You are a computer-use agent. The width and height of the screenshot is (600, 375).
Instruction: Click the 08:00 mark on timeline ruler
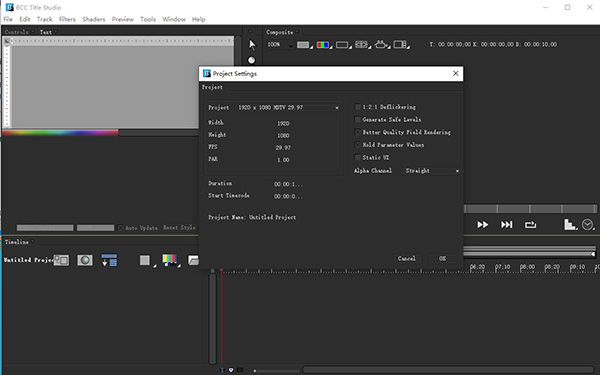[x=527, y=267]
